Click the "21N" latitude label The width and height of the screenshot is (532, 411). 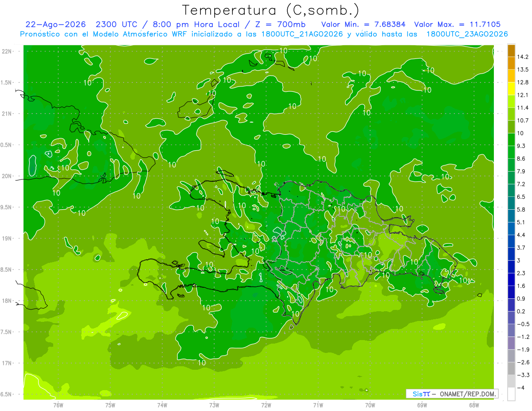[x=8, y=114]
